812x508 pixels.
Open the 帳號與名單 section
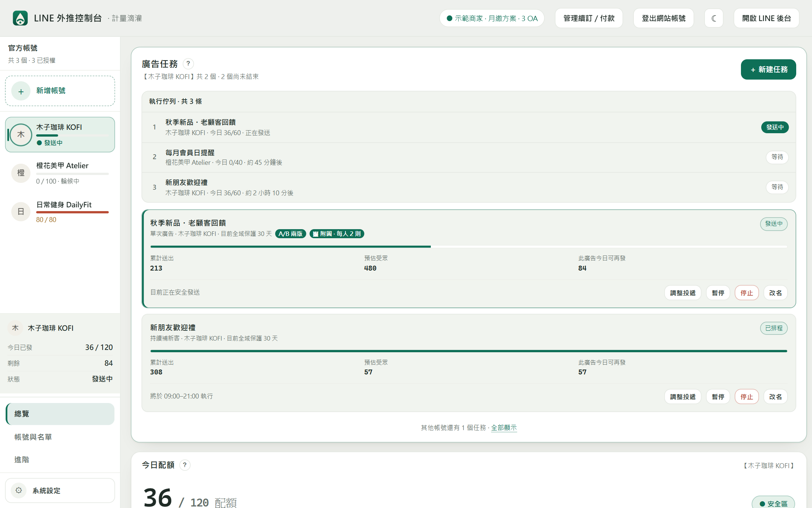click(60, 437)
